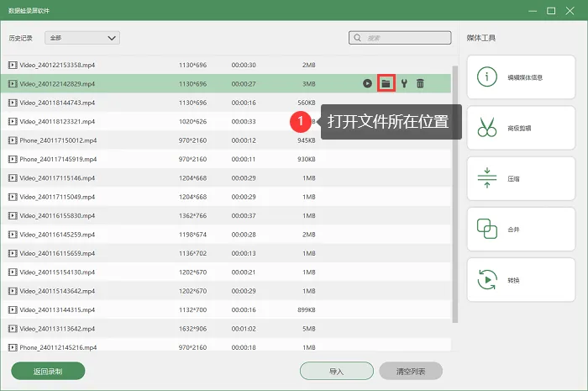
Task: Maximize the 数据蛙录屏软件 window
Action: point(551,11)
